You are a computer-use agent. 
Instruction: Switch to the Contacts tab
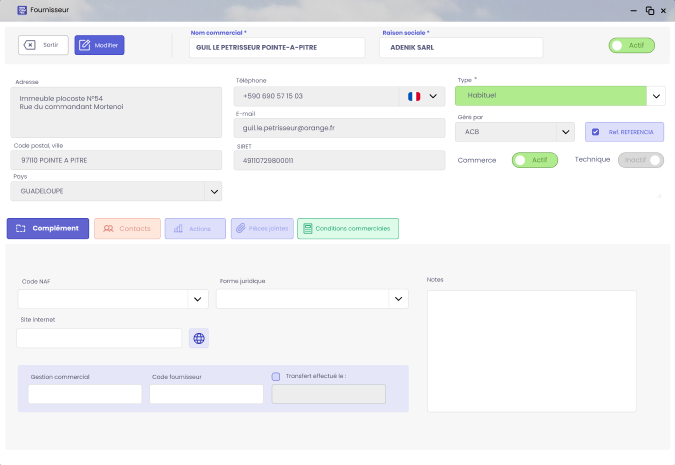pos(126,229)
